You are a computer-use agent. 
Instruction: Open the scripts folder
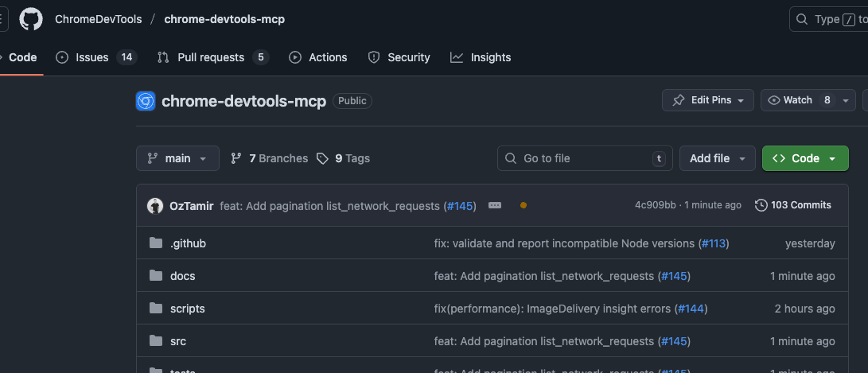point(188,309)
